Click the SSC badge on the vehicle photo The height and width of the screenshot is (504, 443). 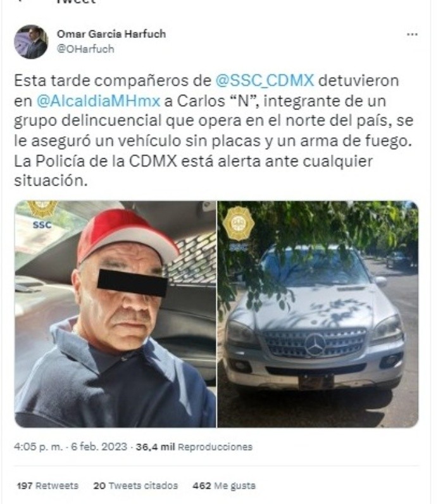[239, 229]
